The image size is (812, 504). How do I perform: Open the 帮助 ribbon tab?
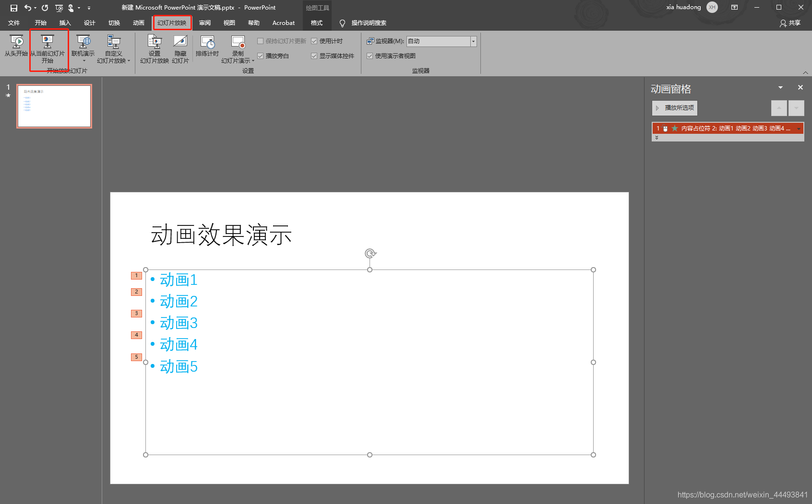[254, 23]
